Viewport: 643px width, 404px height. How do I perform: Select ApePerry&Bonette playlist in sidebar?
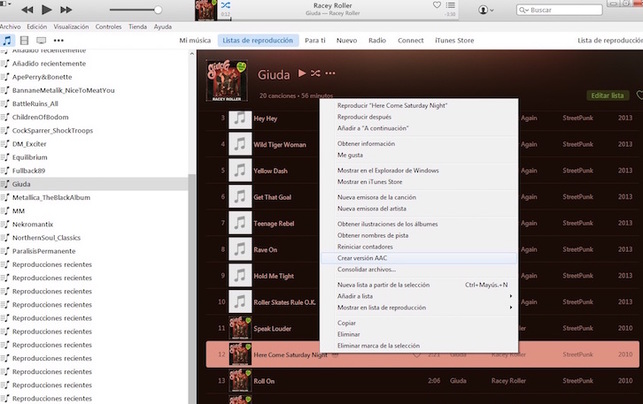click(42, 77)
